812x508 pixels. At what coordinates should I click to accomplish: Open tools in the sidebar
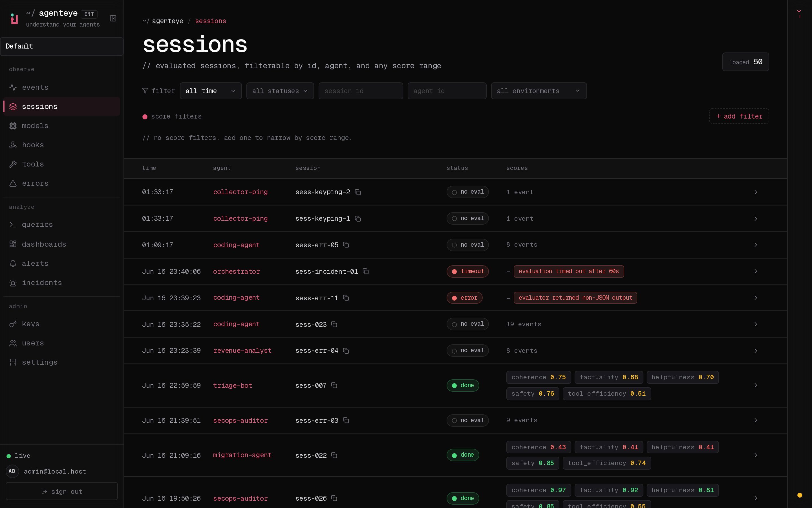pos(62,164)
